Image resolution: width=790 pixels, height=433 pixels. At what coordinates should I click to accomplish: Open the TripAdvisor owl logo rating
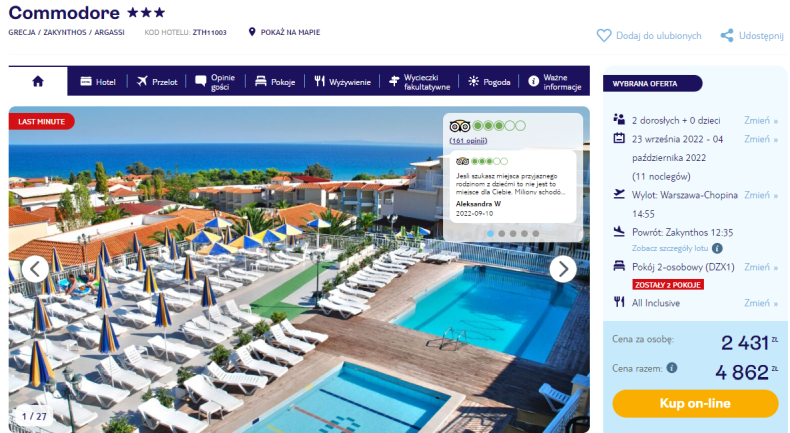[x=459, y=126]
